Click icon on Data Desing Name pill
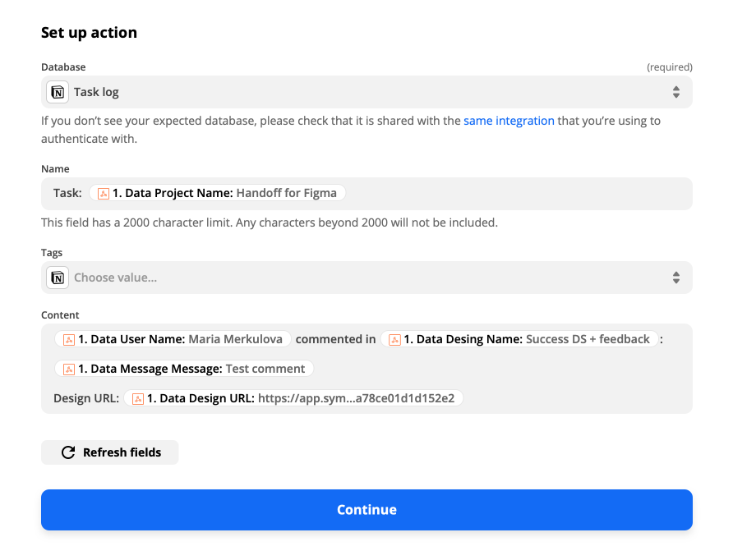This screenshot has height=560, width=733. (x=394, y=340)
